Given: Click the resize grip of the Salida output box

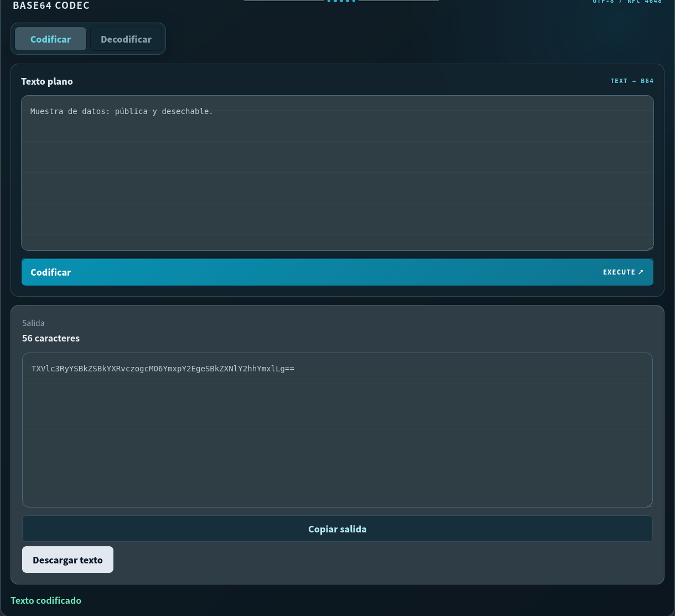Looking at the screenshot, I should [x=649, y=504].
